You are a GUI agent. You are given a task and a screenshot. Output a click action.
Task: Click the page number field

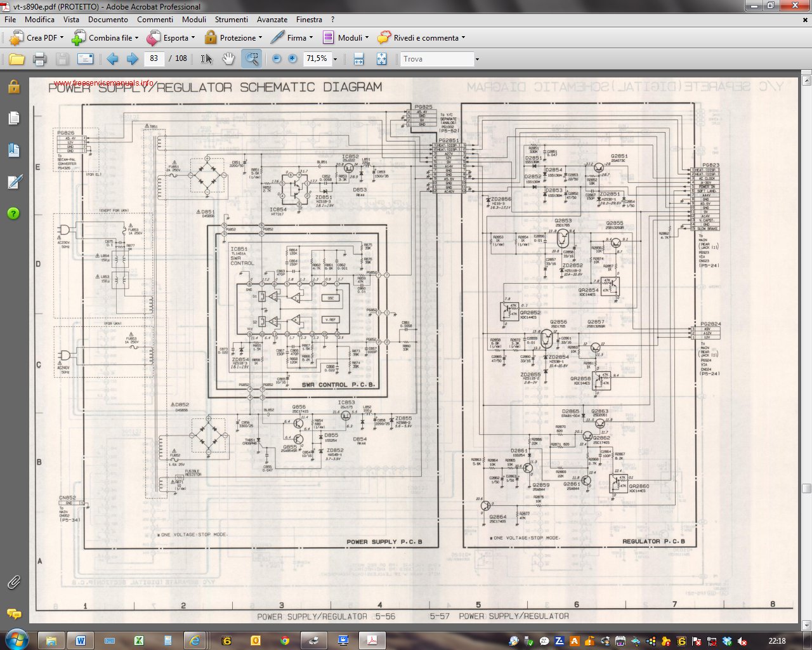coord(154,58)
